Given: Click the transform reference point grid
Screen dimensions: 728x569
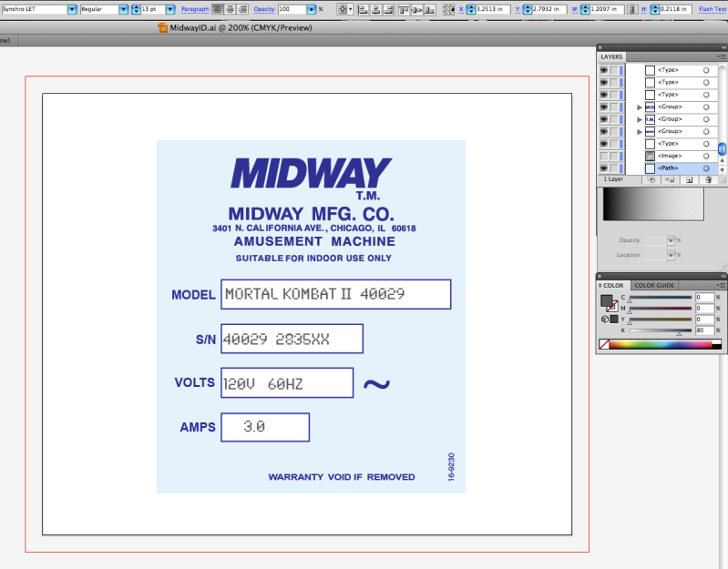Looking at the screenshot, I should point(448,9).
